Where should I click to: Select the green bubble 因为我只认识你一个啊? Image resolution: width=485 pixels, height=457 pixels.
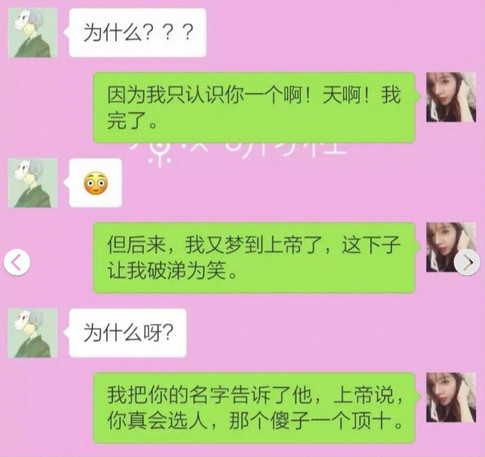click(254, 107)
